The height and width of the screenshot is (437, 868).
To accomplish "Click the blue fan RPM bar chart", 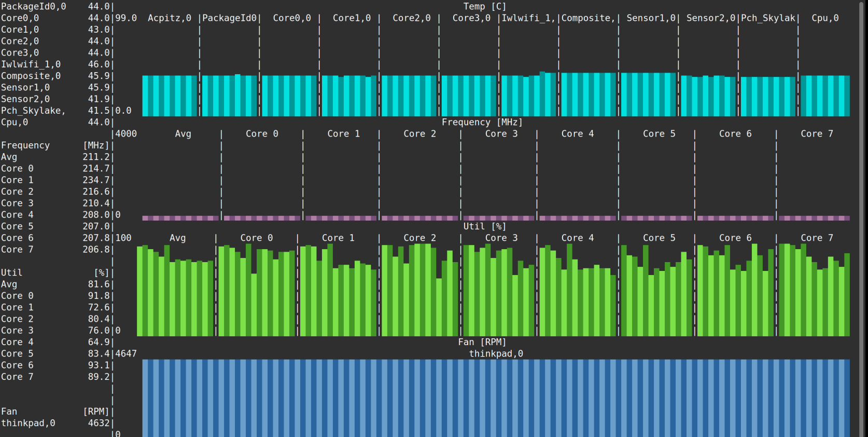I will click(496, 398).
